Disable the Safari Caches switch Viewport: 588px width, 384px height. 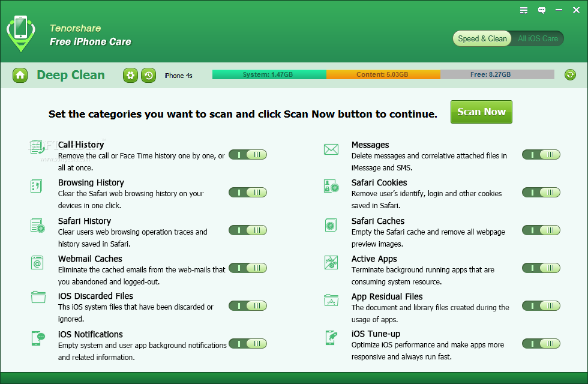541,230
